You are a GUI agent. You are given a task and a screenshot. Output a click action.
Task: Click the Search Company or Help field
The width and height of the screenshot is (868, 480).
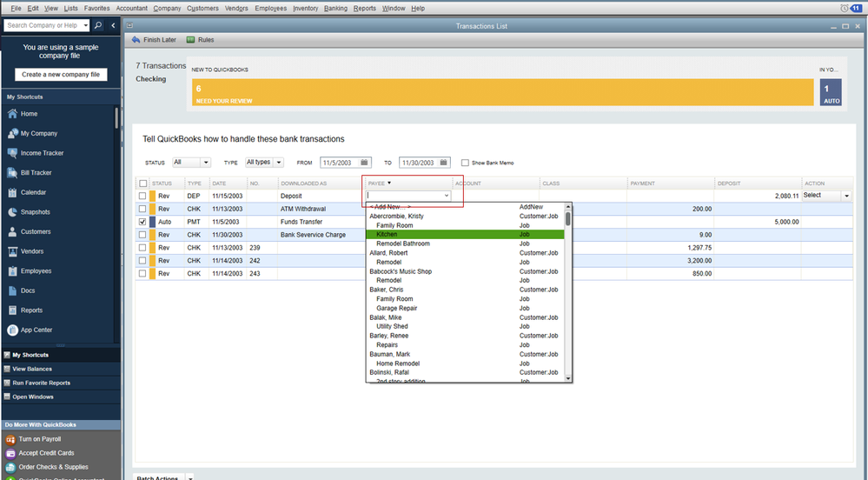click(x=43, y=25)
